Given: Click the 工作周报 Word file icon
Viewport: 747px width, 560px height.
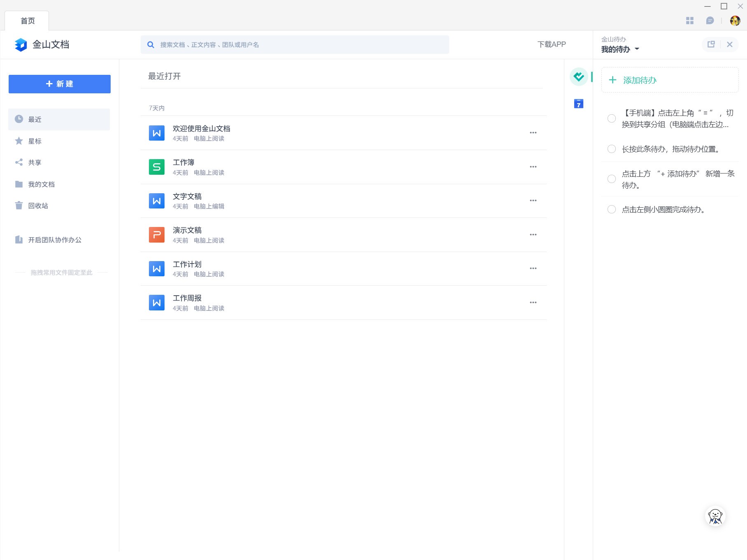Looking at the screenshot, I should pos(157,303).
